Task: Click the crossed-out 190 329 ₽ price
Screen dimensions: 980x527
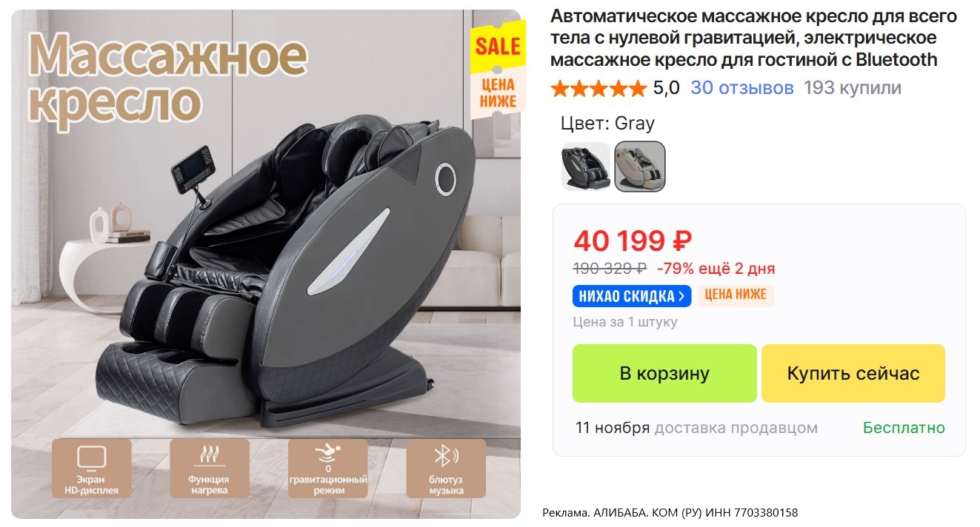Action: click(610, 268)
